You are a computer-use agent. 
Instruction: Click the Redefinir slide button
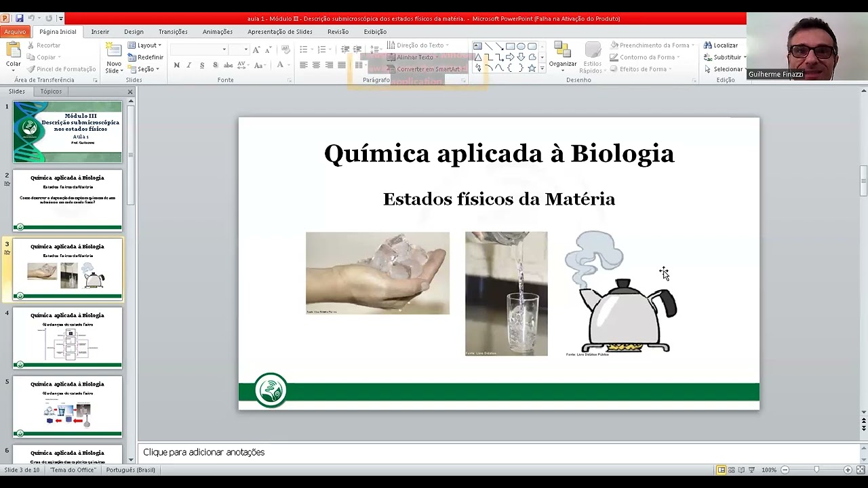pos(146,57)
